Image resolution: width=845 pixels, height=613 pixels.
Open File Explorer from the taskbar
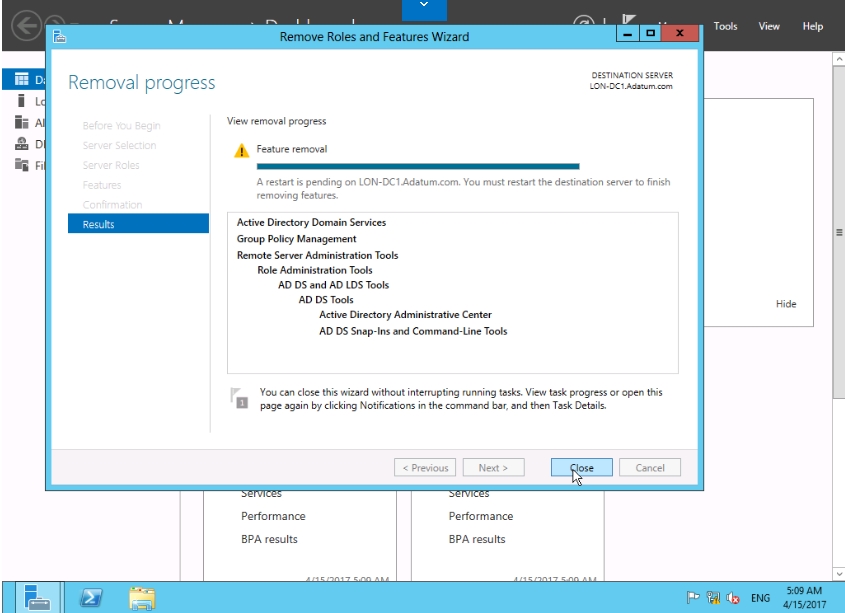142,597
